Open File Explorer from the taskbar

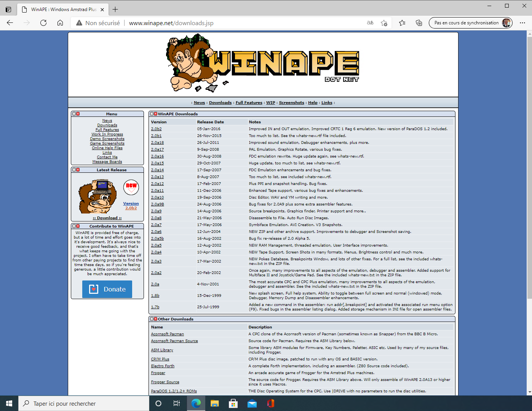(215, 403)
